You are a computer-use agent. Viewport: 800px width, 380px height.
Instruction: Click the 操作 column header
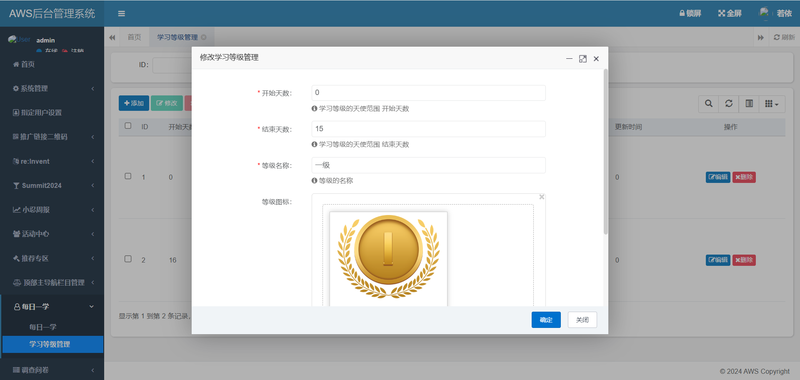pos(731,126)
